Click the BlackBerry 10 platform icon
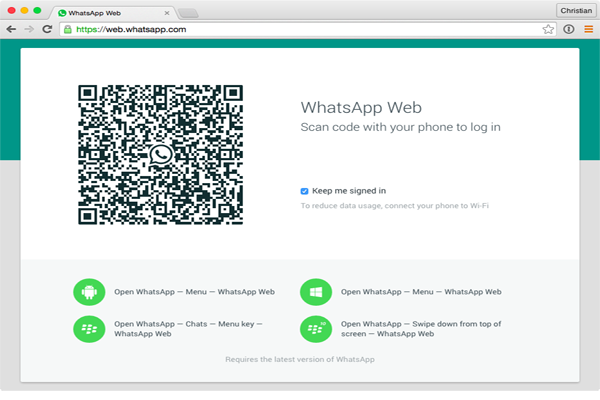This screenshot has width=600, height=400. click(316, 329)
